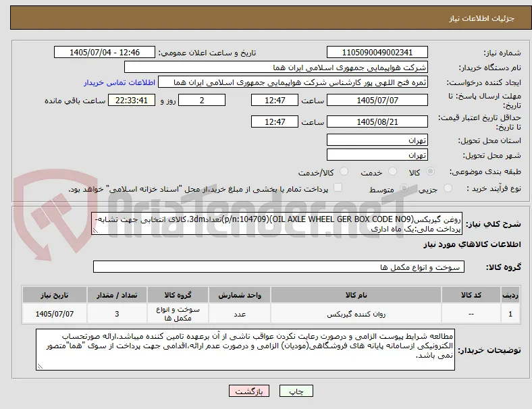Click the استان محل تحویل field
Viewport: 532px width, 409px height.
click(377, 140)
